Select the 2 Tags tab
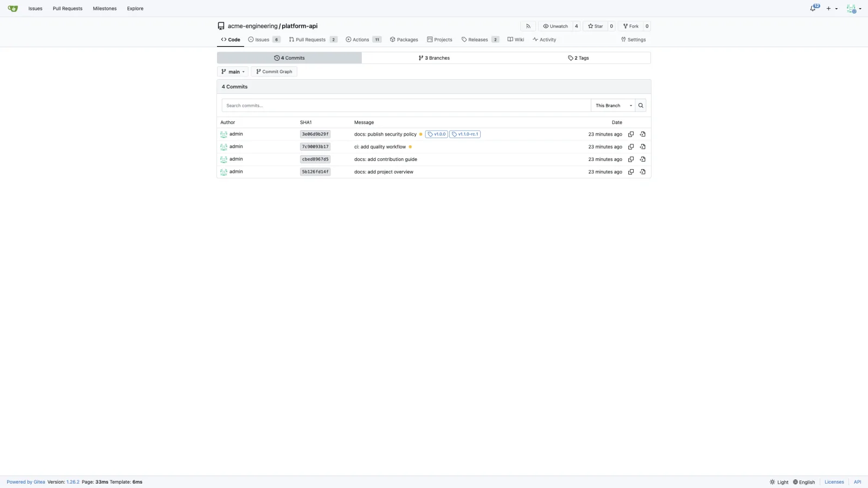Image resolution: width=868 pixels, height=488 pixels. (x=578, y=58)
